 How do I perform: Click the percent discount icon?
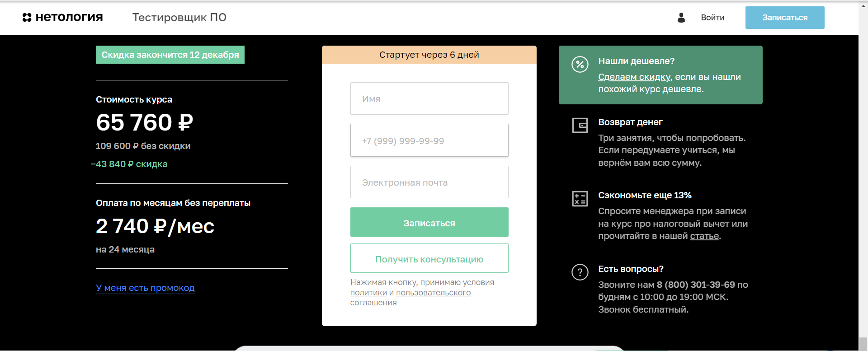(x=580, y=64)
